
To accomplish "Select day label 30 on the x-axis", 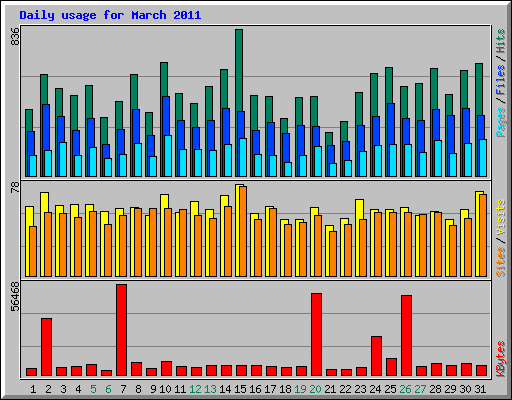I will 465,389.
